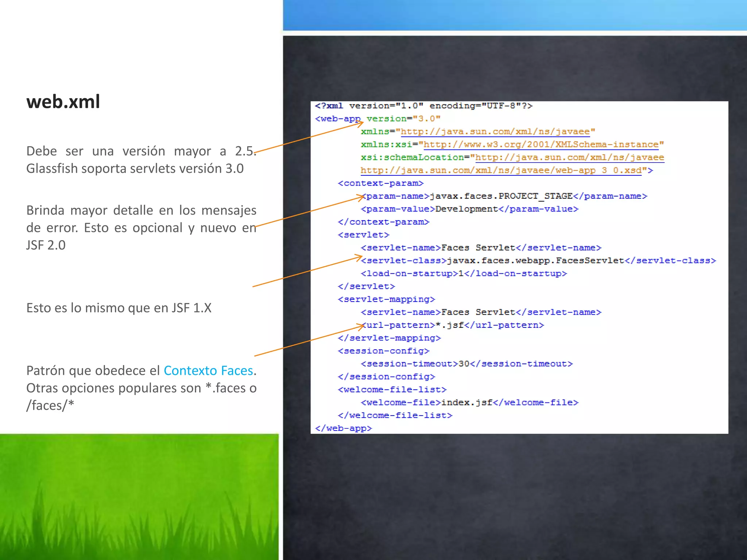The image size is (747, 560).
Task: Click the 'Brinda mayor detalle en los mensajes' line
Action: coord(142,210)
